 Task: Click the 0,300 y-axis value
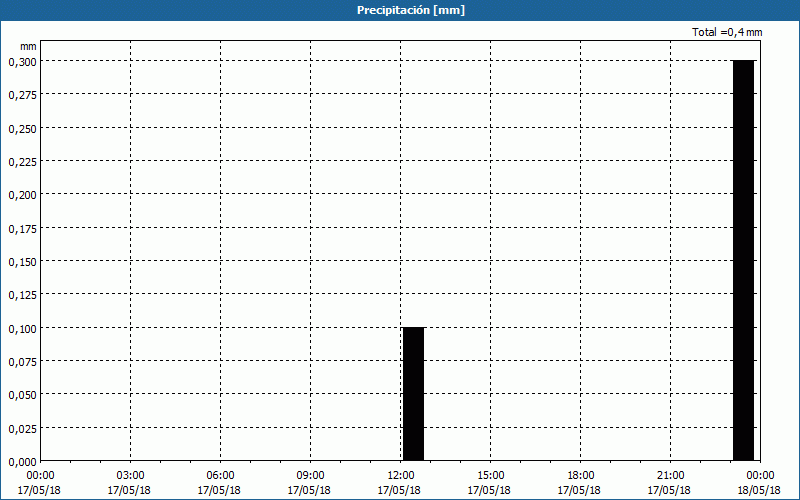click(x=22, y=61)
